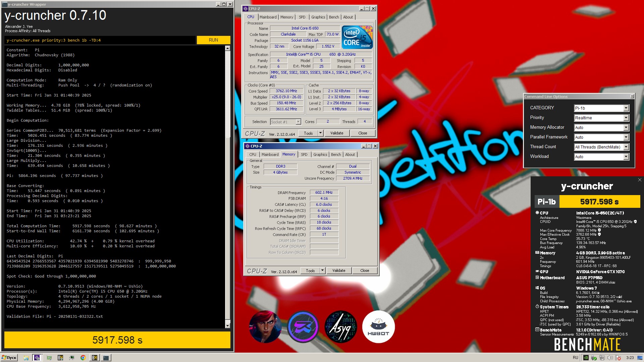The height and width of the screenshot is (362, 644).
Task: Open the console window taskbar button
Action: coord(106,358)
